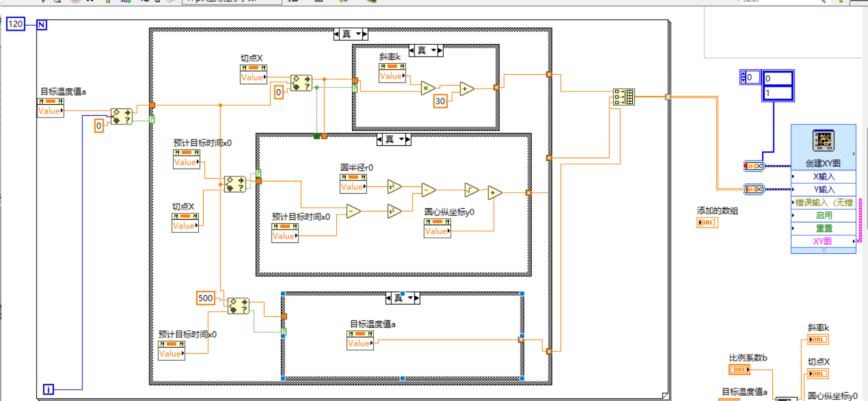
Task: Go to next case of bottom case structure
Action: click(417, 298)
